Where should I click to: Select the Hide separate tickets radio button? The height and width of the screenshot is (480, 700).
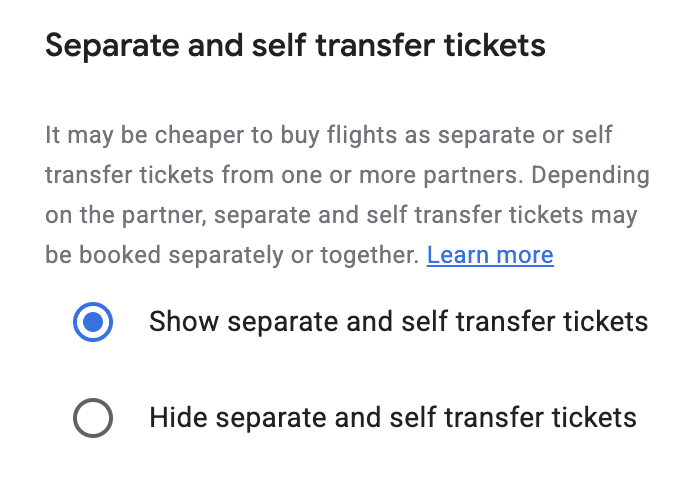(93, 417)
